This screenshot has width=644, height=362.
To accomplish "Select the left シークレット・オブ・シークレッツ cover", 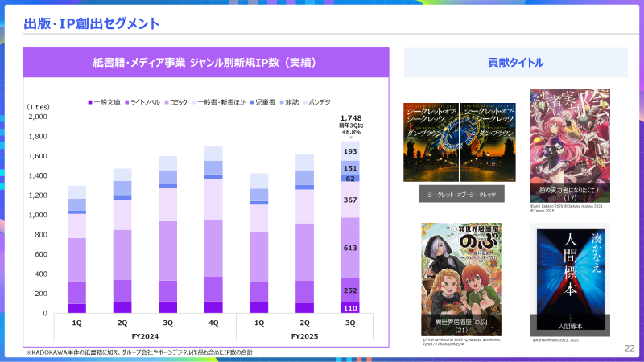I will [x=431, y=142].
